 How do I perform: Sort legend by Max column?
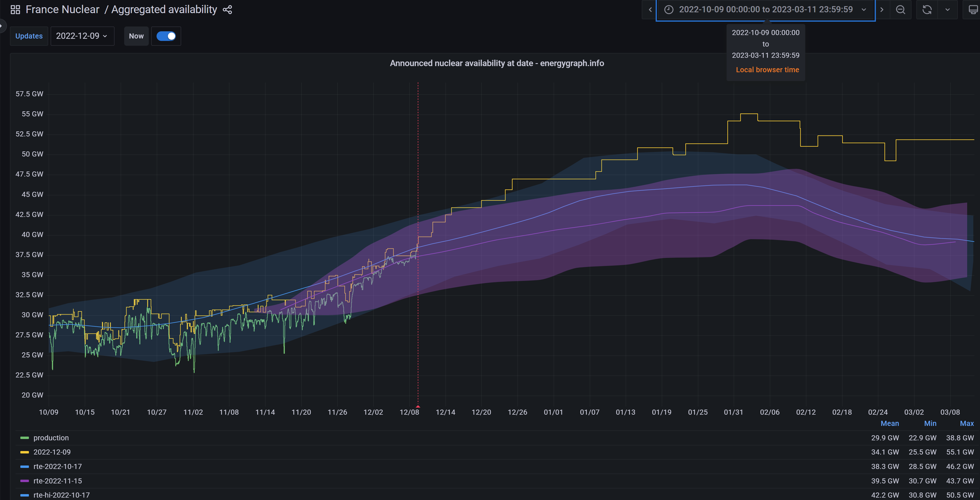click(967, 423)
